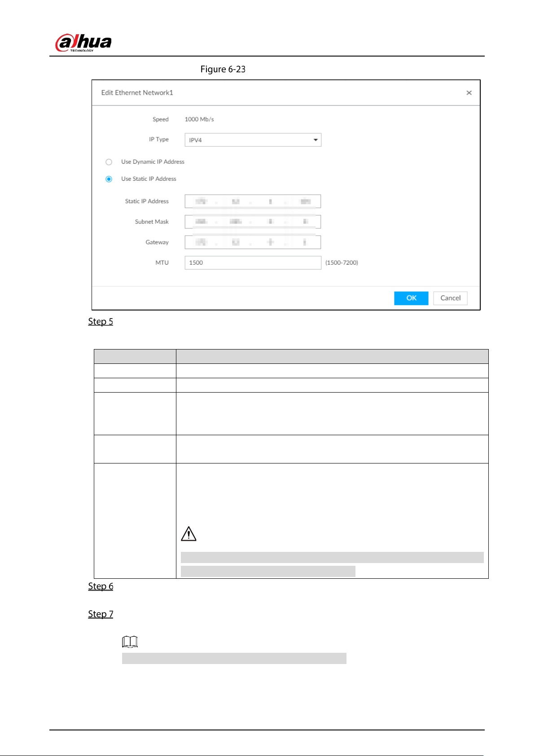Click the Step 5 heading
The height and width of the screenshot is (756, 535).
(x=101, y=322)
